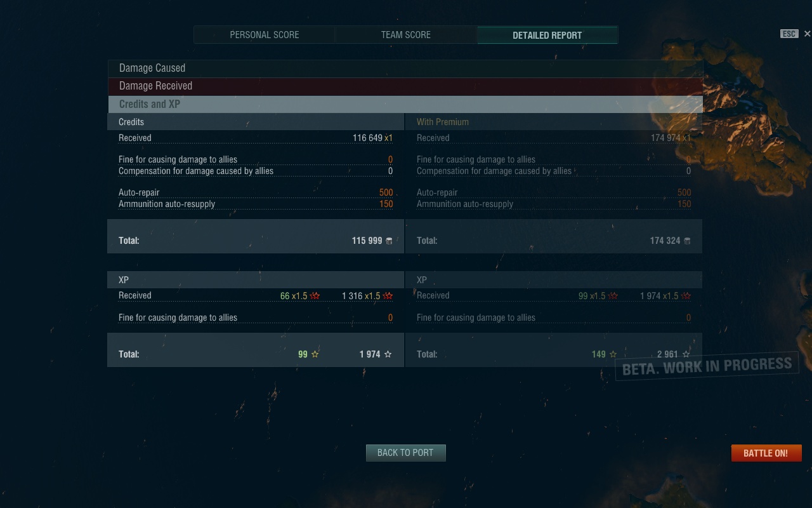Expand the Damage Caused section
812x508 pixels.
click(x=405, y=69)
